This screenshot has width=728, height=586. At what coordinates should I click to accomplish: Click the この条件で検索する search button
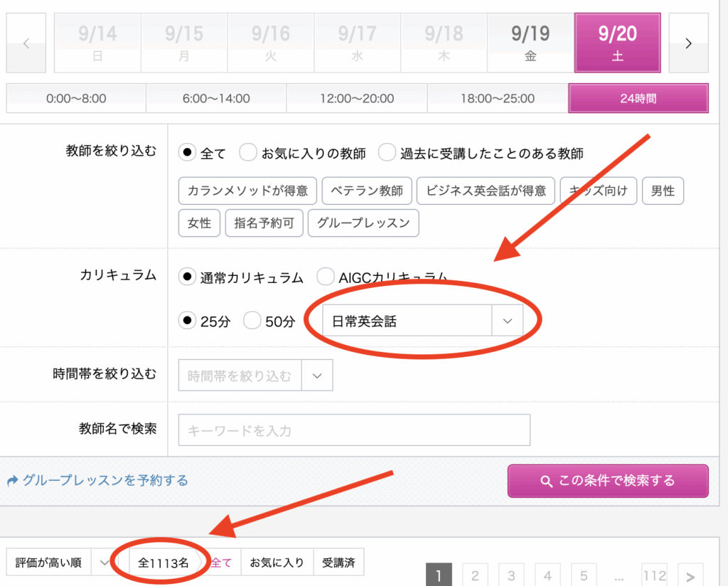(x=608, y=481)
